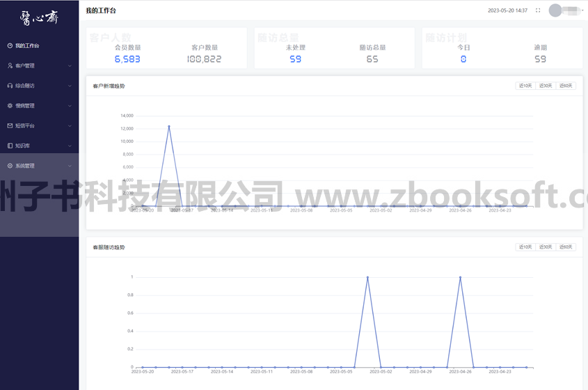This screenshot has width=588, height=390.
Task: Click the 综合随访 headset icon
Action: coord(10,86)
